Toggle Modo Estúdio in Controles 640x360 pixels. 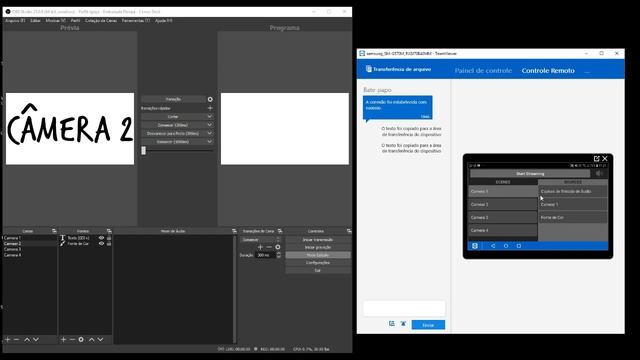point(318,255)
